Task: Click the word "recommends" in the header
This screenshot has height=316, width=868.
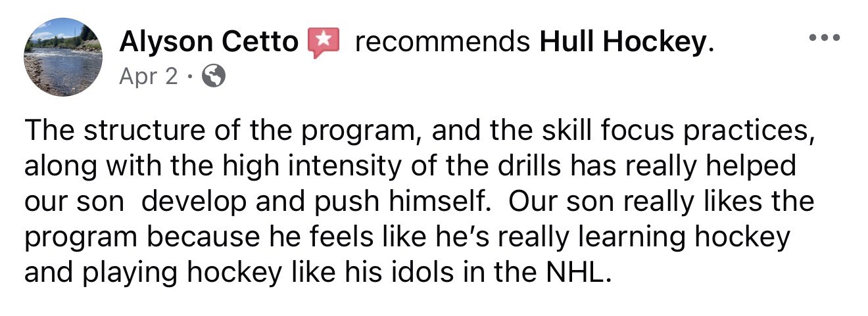Action: tap(443, 43)
